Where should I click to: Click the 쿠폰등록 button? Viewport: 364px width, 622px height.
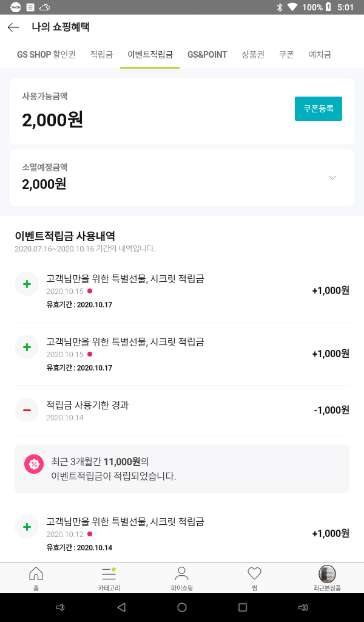pos(318,109)
